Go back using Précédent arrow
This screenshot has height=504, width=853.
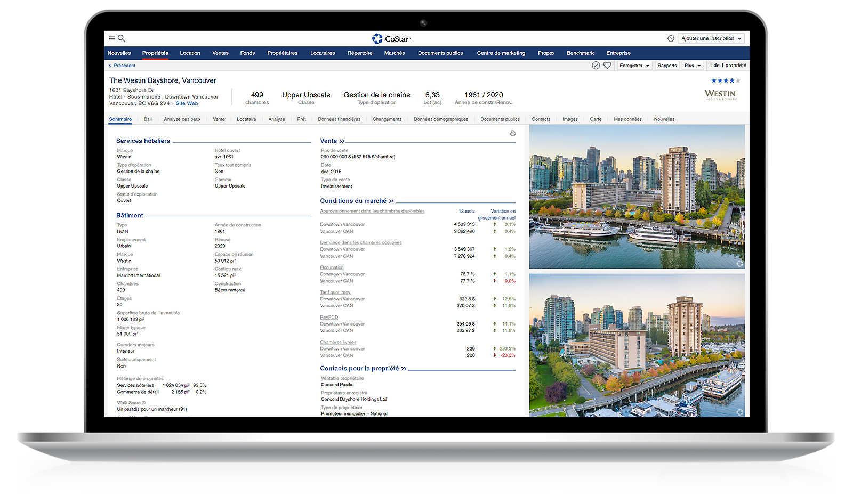(122, 66)
